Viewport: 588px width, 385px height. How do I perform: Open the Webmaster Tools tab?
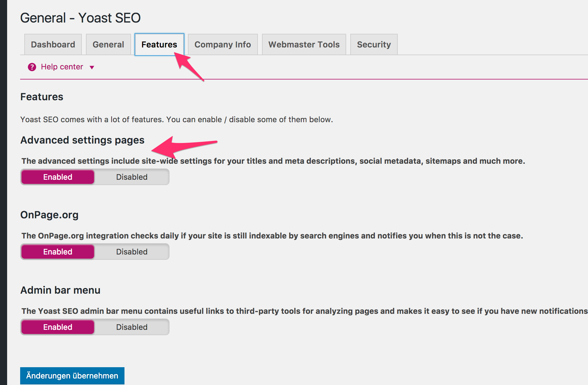[x=304, y=44]
